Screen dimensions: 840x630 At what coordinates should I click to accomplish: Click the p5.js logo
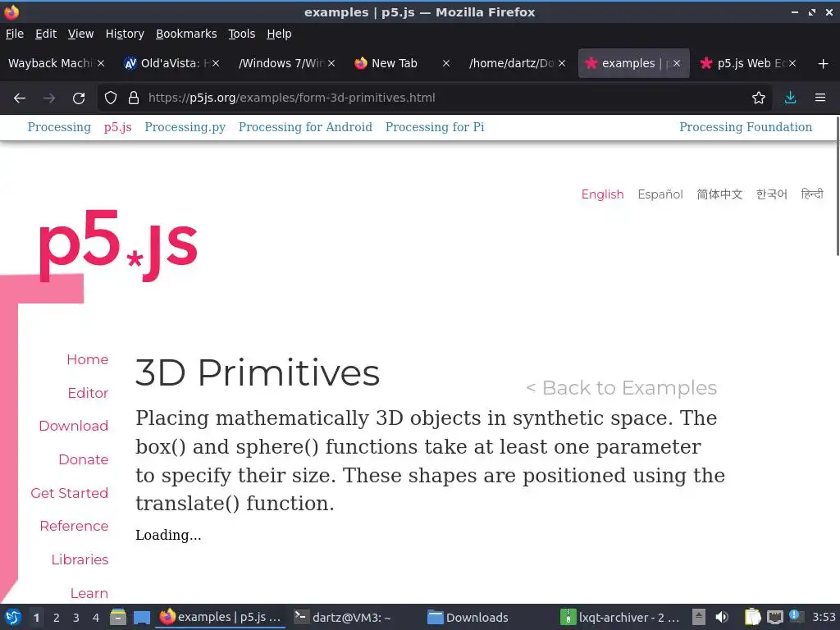pyautogui.click(x=118, y=244)
